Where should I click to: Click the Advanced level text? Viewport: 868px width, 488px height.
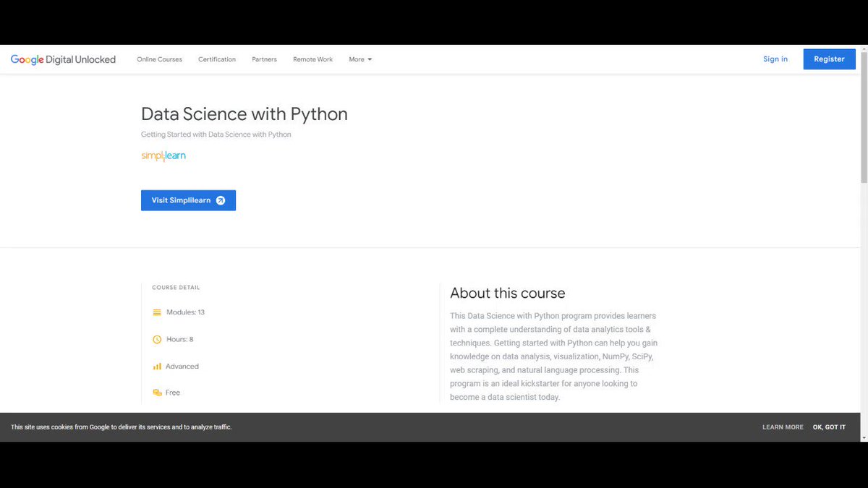pyautogui.click(x=182, y=367)
